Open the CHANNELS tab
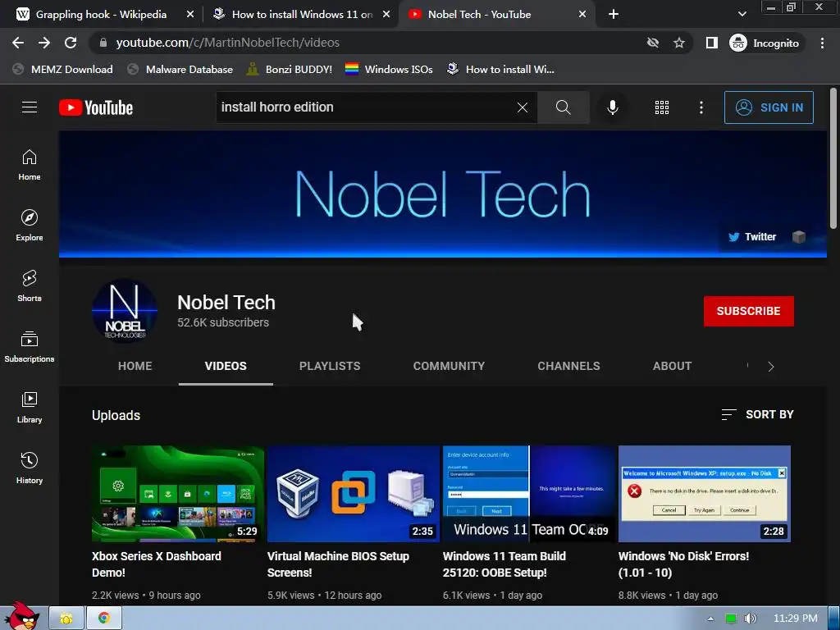 pos(569,366)
